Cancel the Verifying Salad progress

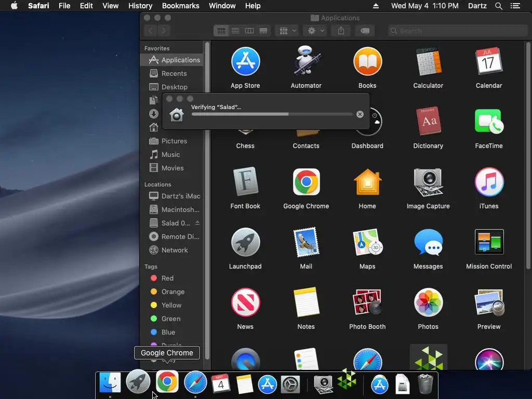(x=360, y=114)
